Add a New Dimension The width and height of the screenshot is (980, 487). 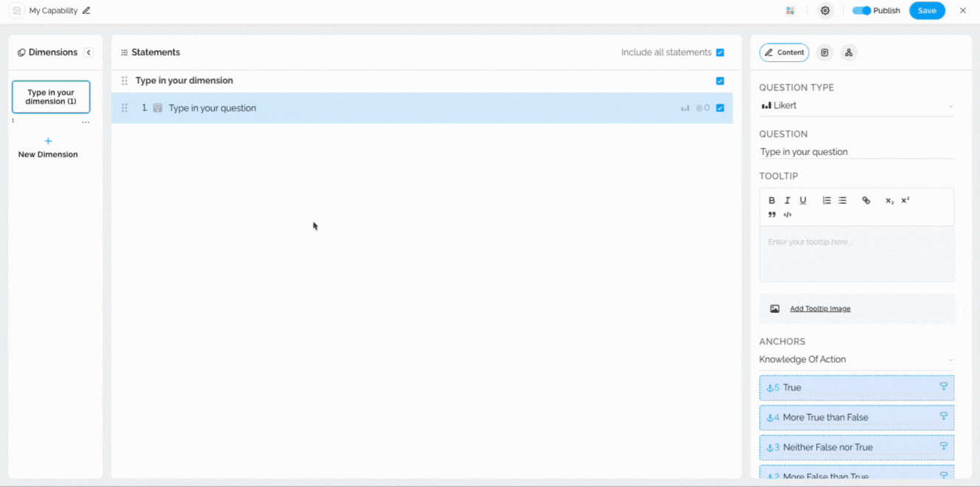click(48, 147)
